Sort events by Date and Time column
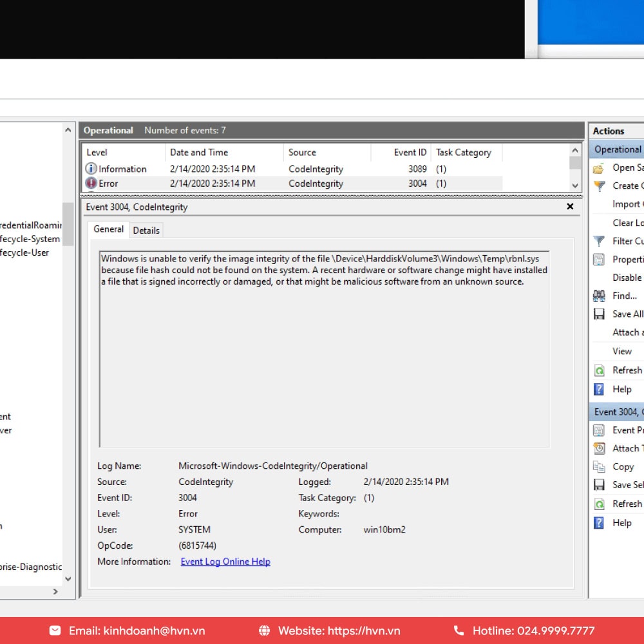The height and width of the screenshot is (644, 644). [224, 153]
